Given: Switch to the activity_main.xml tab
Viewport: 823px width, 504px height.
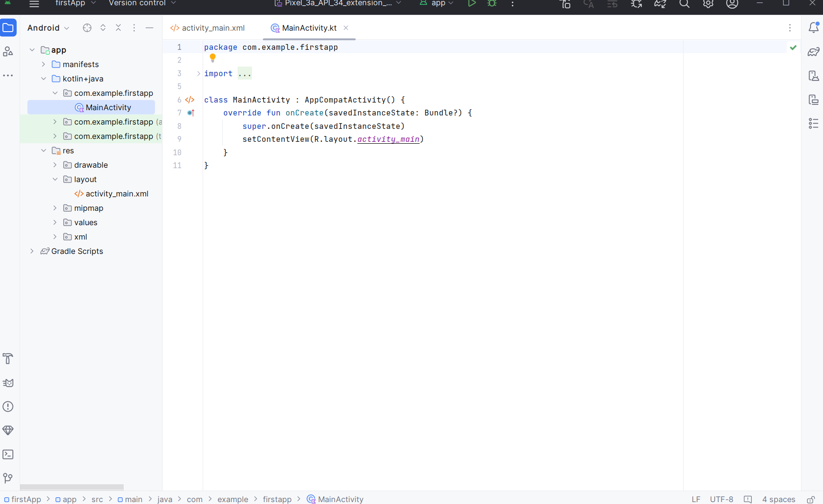Looking at the screenshot, I should coord(207,28).
